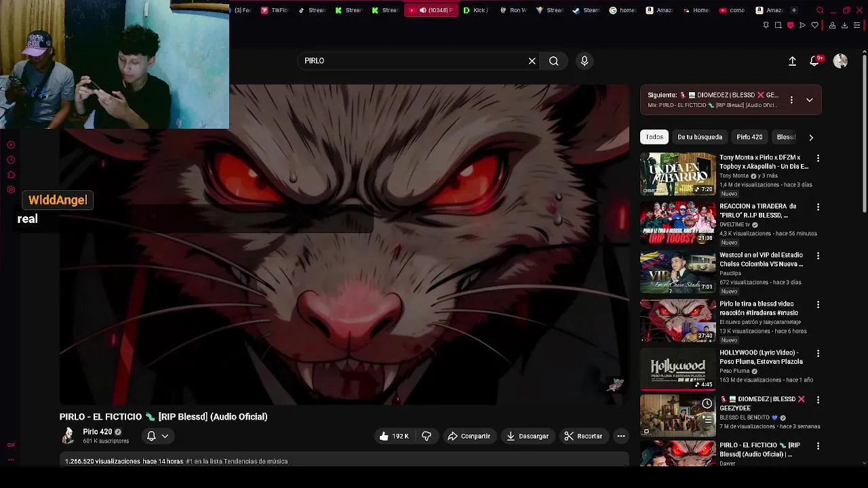Open extensions cube sidebar icon
The image size is (868, 488).
[11, 175]
